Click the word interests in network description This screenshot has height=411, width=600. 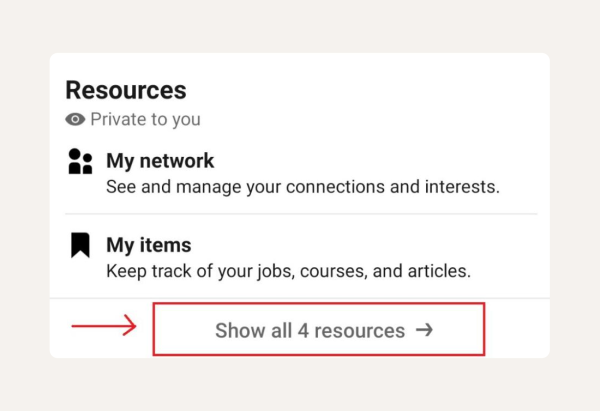click(464, 187)
